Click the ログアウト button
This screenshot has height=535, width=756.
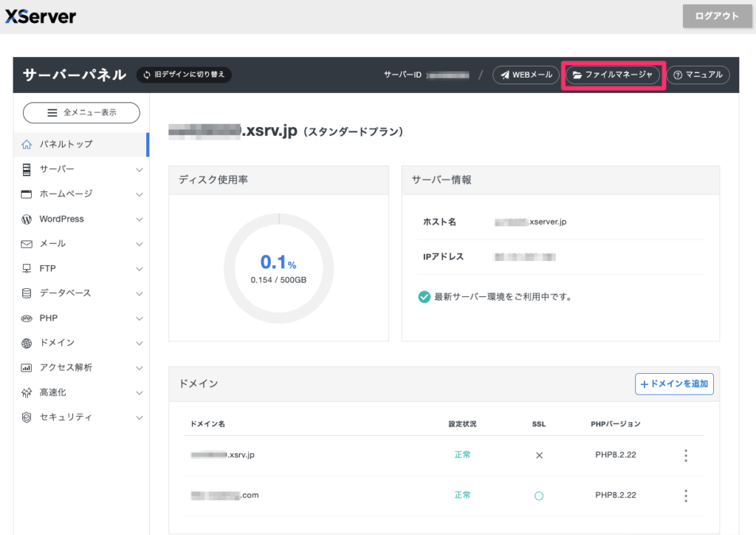717,16
